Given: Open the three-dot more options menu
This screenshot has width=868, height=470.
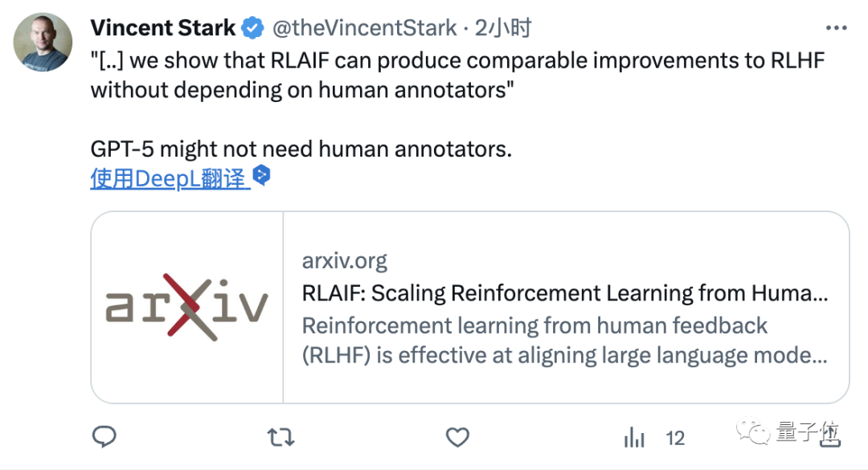Looking at the screenshot, I should coord(836,27).
